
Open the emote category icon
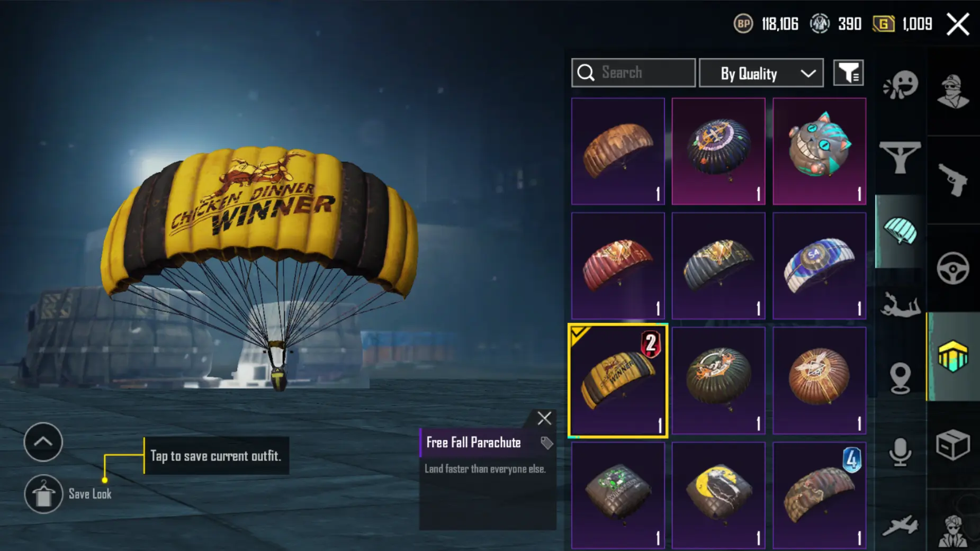click(x=900, y=85)
